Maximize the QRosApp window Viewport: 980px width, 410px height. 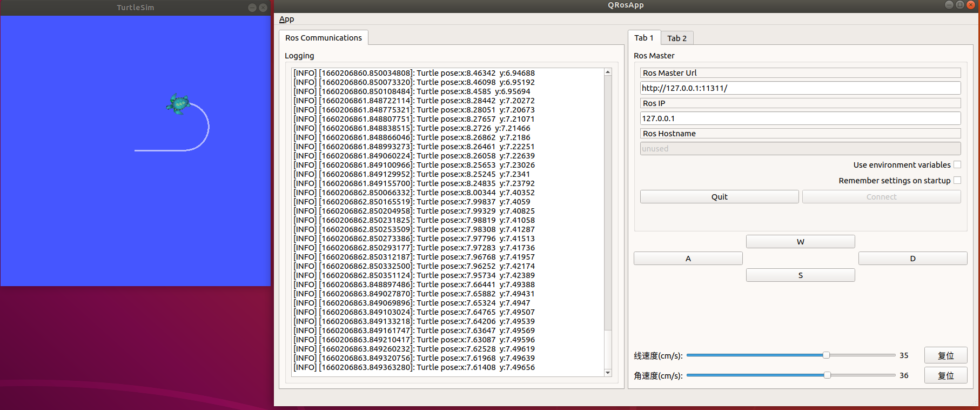pos(960,5)
